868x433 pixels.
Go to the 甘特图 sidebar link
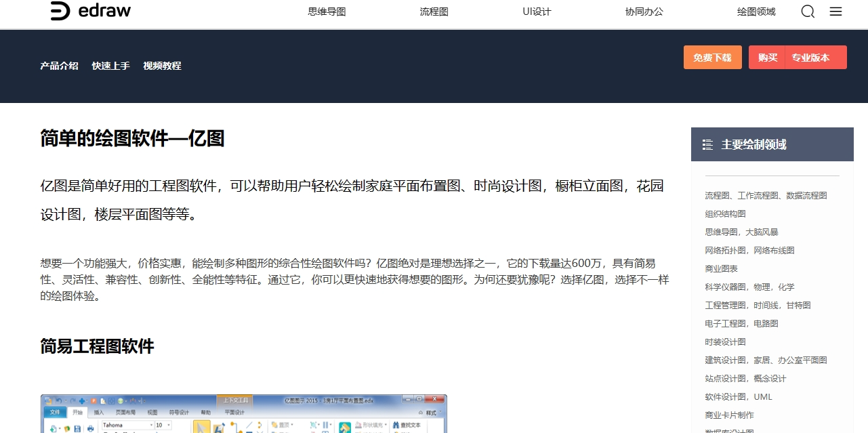coord(798,305)
